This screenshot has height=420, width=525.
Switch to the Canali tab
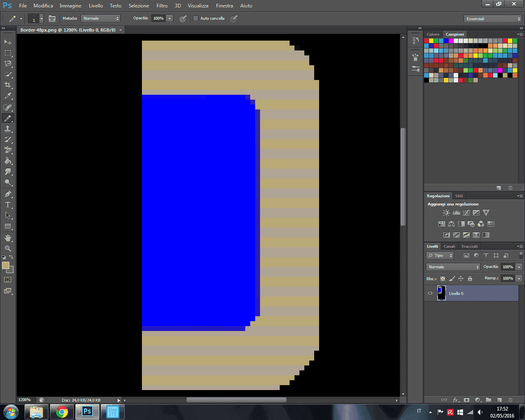coord(450,247)
